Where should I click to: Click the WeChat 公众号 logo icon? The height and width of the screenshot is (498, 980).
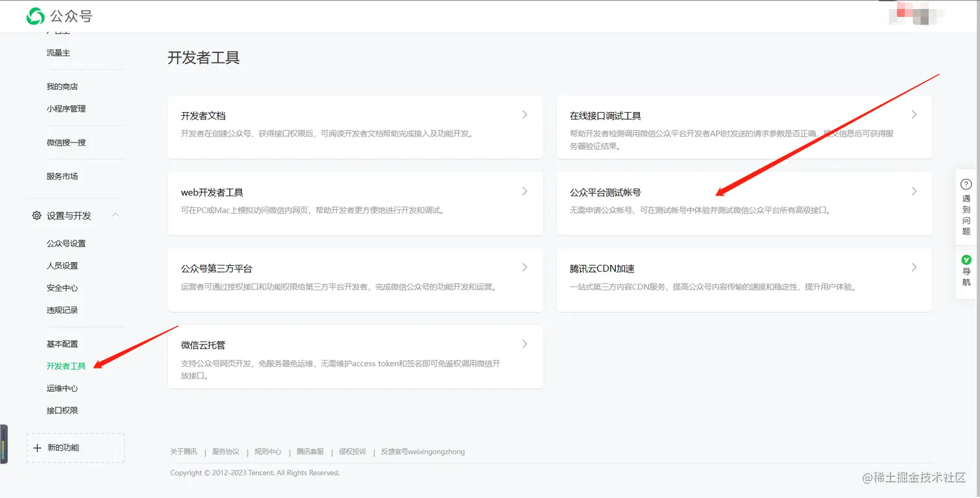(x=36, y=16)
